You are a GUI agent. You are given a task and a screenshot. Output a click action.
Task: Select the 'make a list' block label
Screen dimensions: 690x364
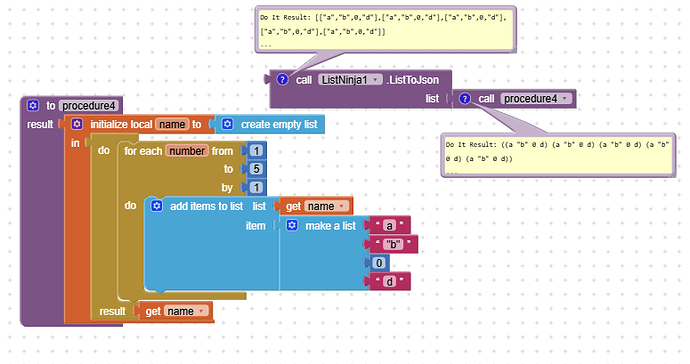click(x=330, y=226)
